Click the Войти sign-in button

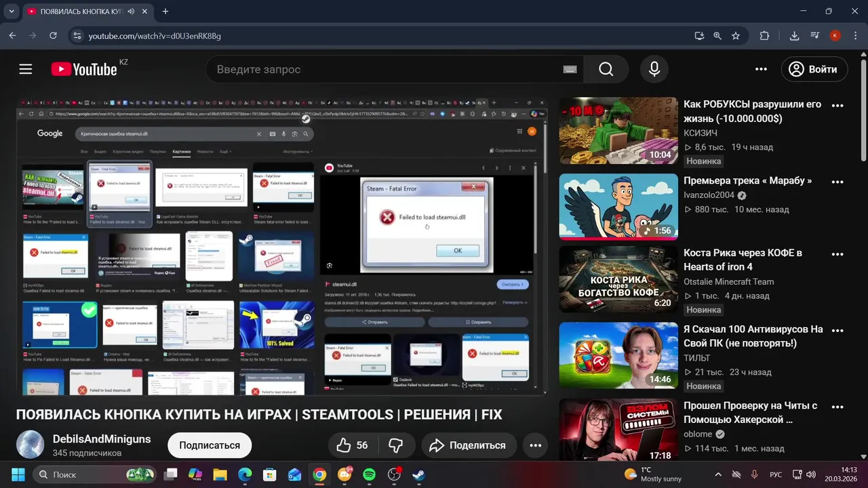coord(814,69)
